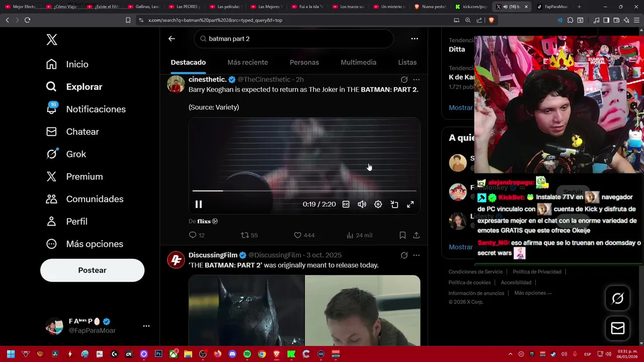644x362 pixels.
Task: Switch to the Más reciente tab
Action: tap(248, 62)
